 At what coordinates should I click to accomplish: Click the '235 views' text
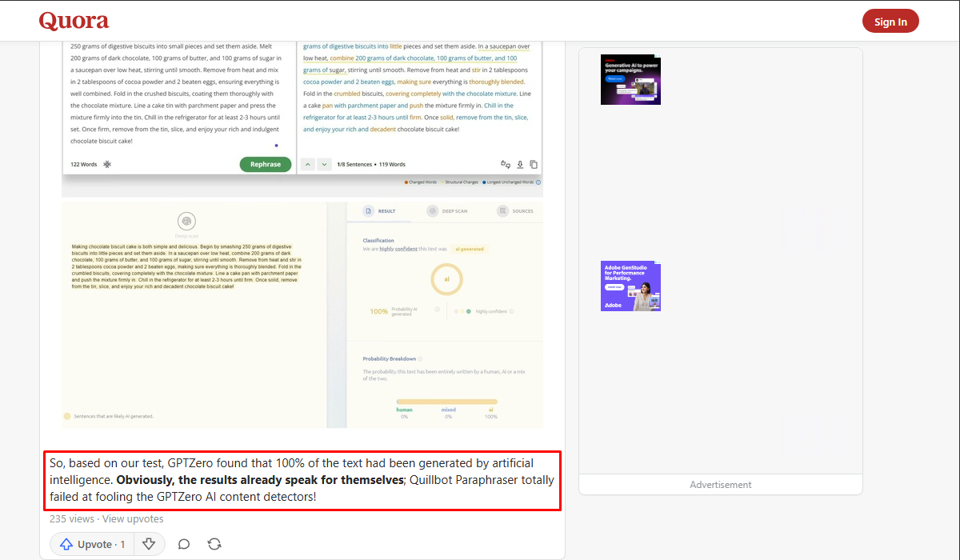point(73,518)
